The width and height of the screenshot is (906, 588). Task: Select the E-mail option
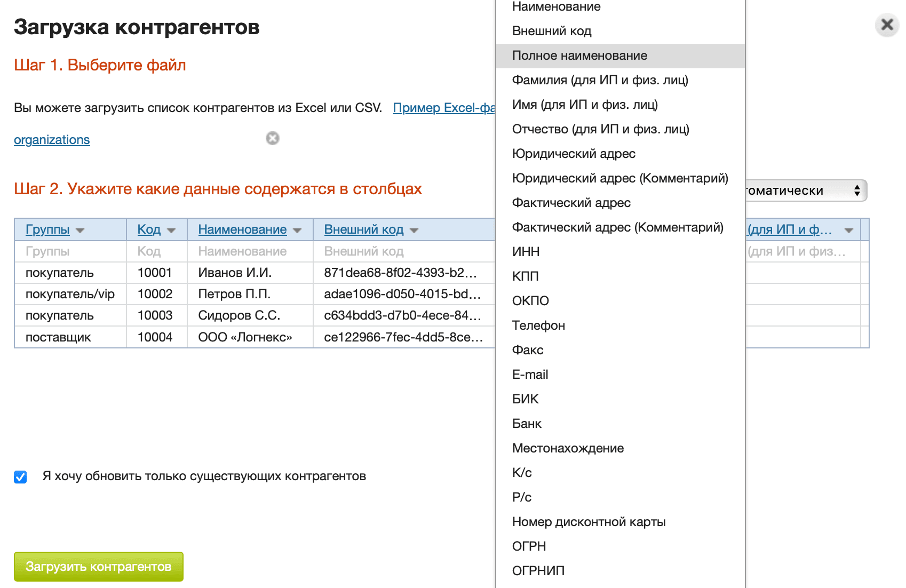pos(530,374)
